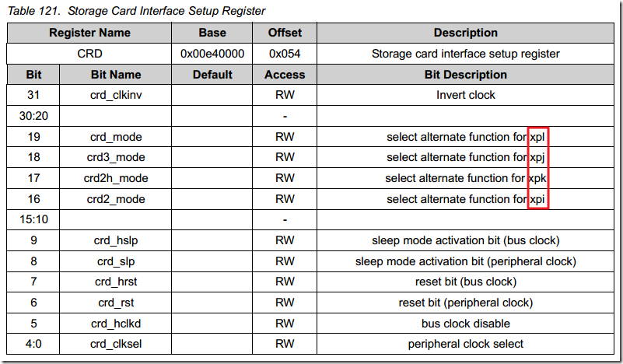This screenshot has width=623, height=364.
Task: Select the crd_hclkd bit name cell
Action: pyautogui.click(x=114, y=323)
